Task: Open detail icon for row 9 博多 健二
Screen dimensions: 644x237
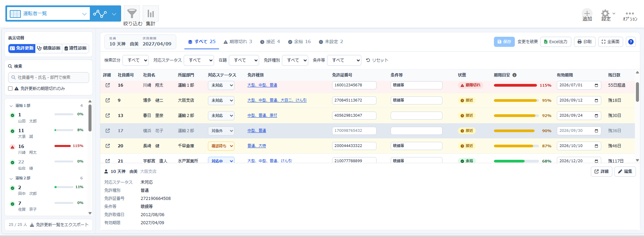Action: (108, 100)
